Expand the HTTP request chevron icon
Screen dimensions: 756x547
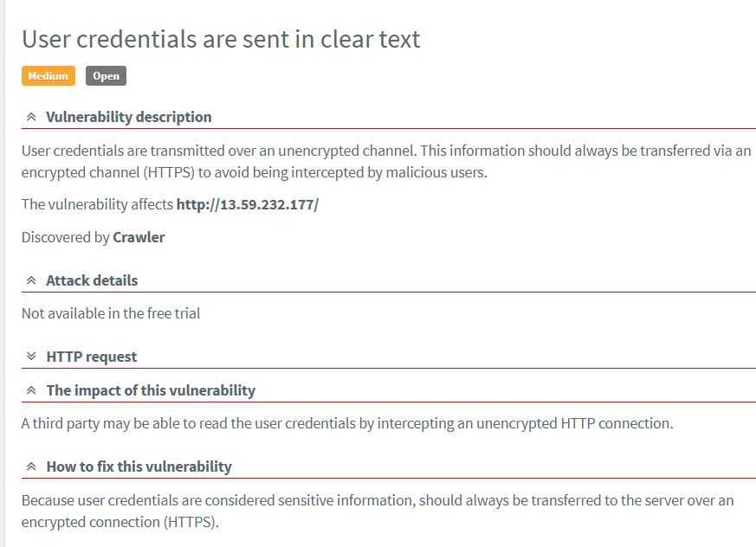(x=31, y=357)
